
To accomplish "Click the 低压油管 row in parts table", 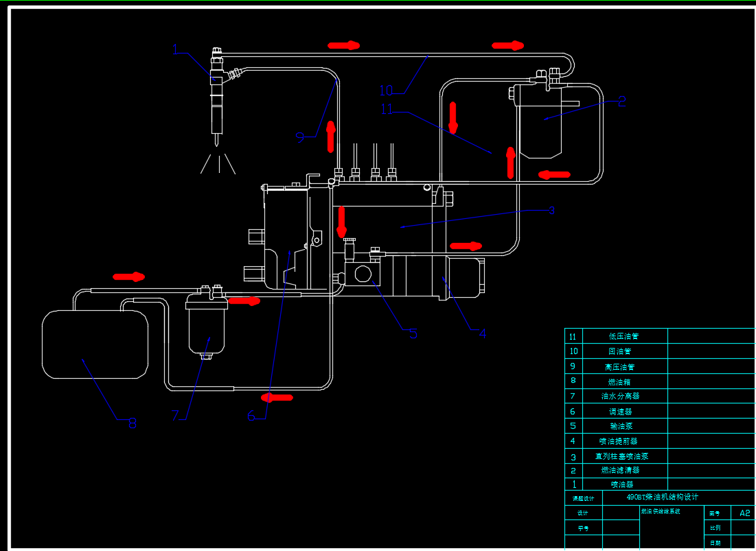I will (x=624, y=336).
